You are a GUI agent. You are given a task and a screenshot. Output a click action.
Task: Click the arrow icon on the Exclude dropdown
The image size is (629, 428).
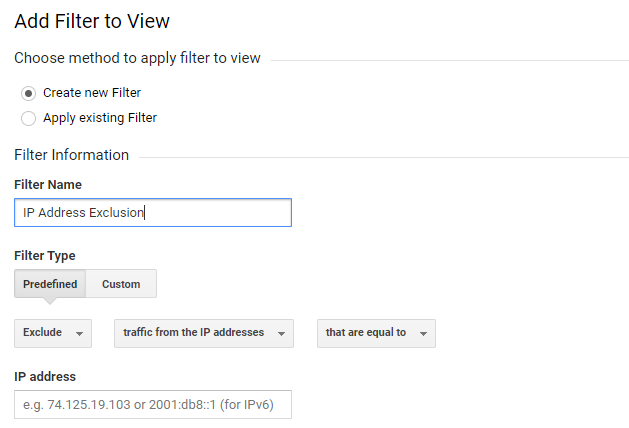point(79,334)
